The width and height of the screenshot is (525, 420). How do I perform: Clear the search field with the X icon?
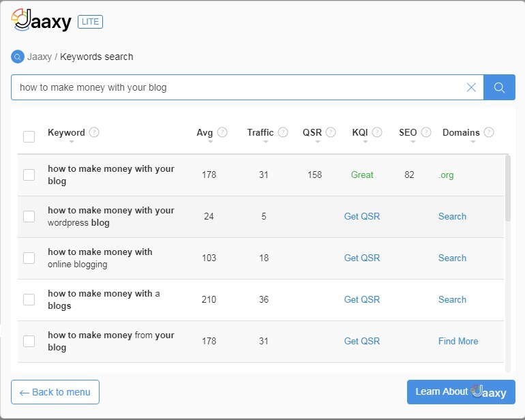pyautogui.click(x=471, y=87)
